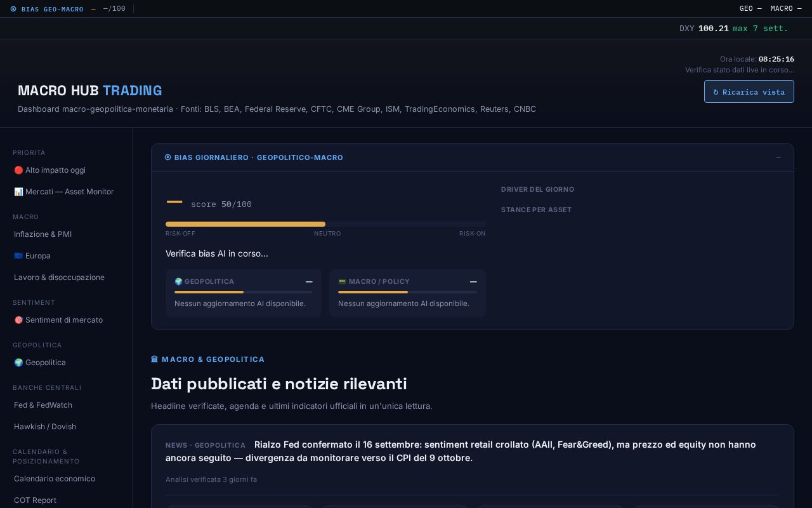Click the globe icon in the sidebar
The image size is (812, 508).
point(18,363)
